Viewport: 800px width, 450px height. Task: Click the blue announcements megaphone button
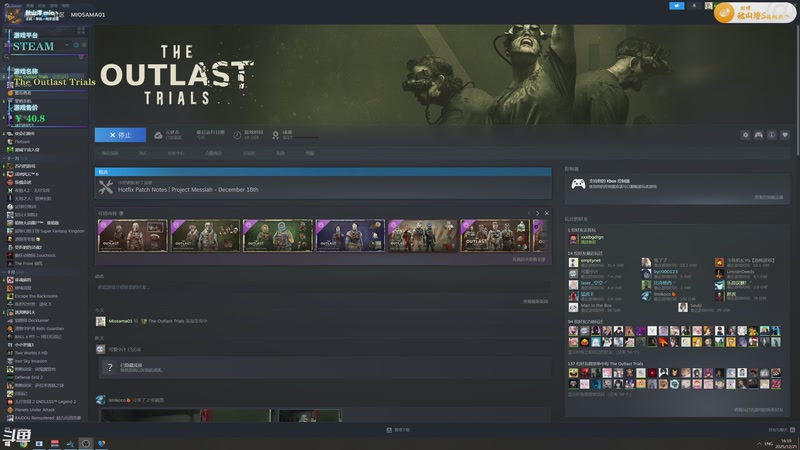point(677,6)
